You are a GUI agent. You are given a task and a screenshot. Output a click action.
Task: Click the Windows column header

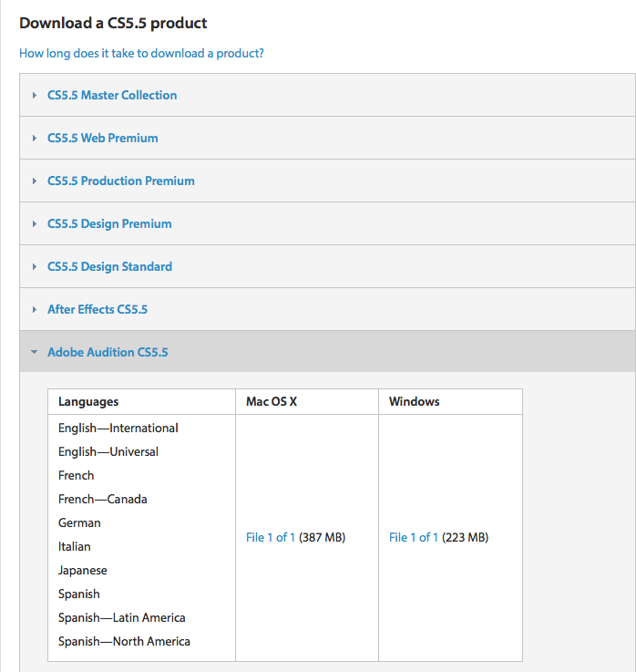tap(415, 401)
